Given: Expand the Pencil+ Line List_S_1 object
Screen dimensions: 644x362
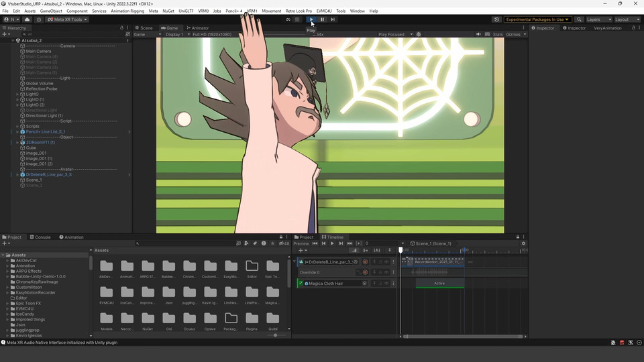Looking at the screenshot, I should click(17, 132).
